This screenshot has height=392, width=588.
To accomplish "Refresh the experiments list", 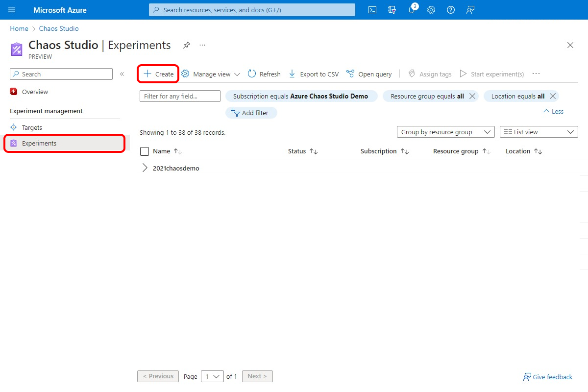I will 264,73.
